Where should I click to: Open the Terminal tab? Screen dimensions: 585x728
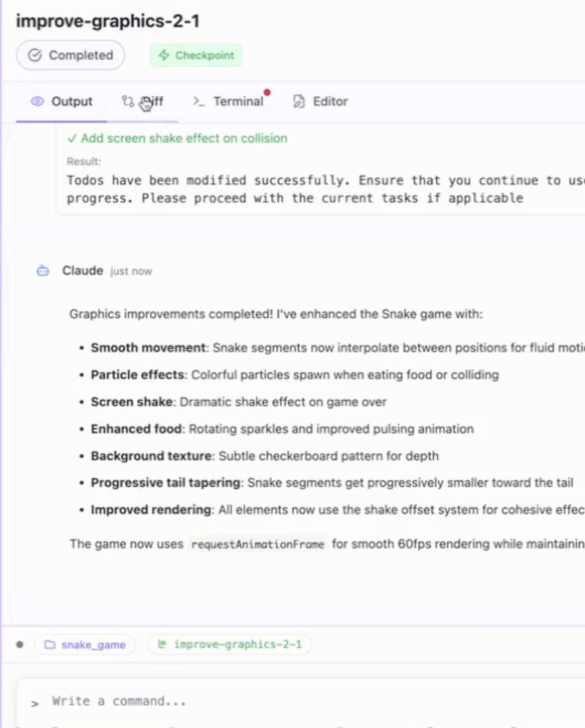238,101
